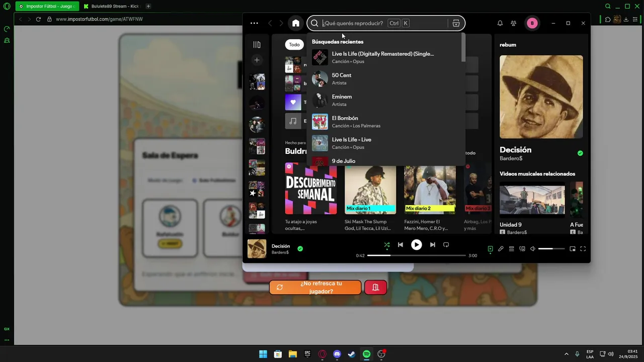Click Decisión title in the right panel
Image resolution: width=644 pixels, height=362 pixels.
coord(515,150)
